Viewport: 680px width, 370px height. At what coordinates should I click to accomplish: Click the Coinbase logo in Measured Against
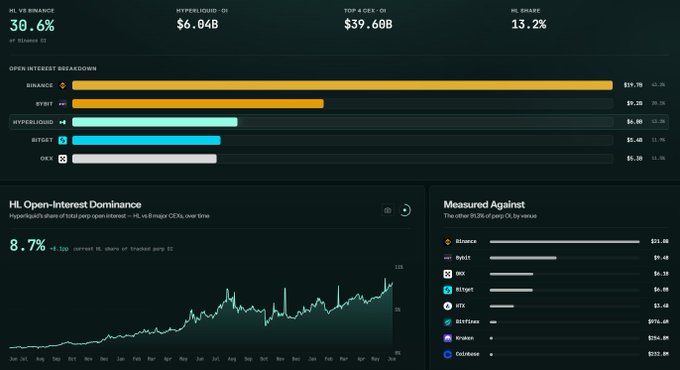448,354
